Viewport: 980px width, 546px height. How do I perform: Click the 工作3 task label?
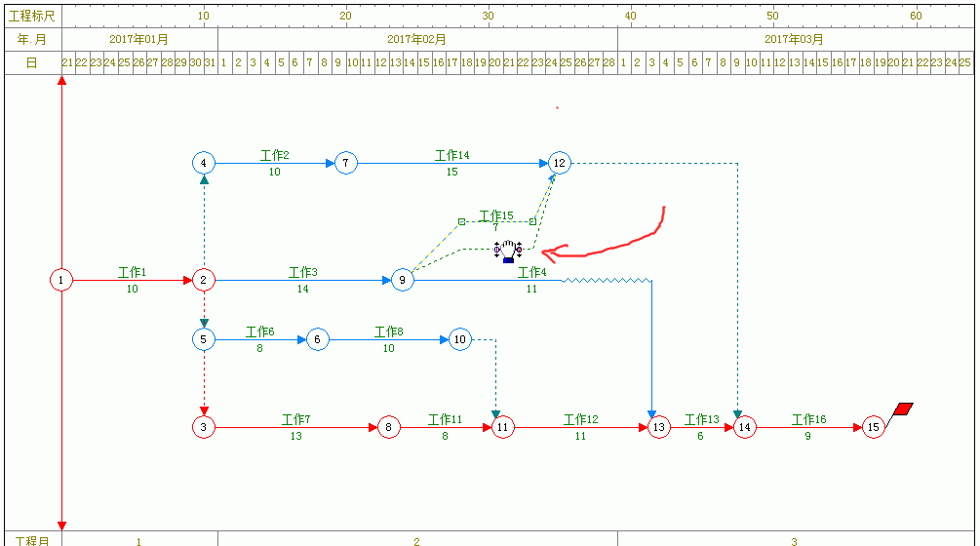click(x=302, y=272)
